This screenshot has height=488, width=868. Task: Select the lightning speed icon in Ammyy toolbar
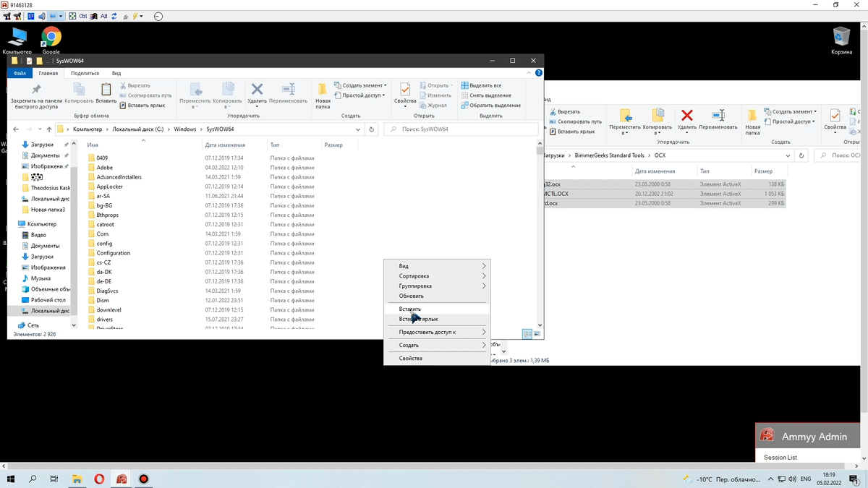coord(135,16)
